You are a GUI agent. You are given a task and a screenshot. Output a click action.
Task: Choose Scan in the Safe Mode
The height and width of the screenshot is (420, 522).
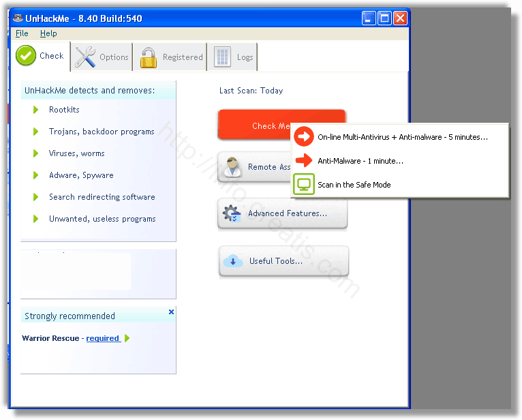[401, 185]
